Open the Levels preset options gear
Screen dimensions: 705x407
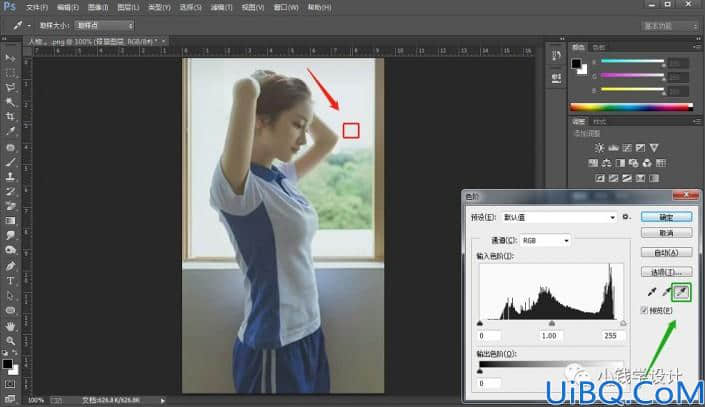click(x=626, y=217)
